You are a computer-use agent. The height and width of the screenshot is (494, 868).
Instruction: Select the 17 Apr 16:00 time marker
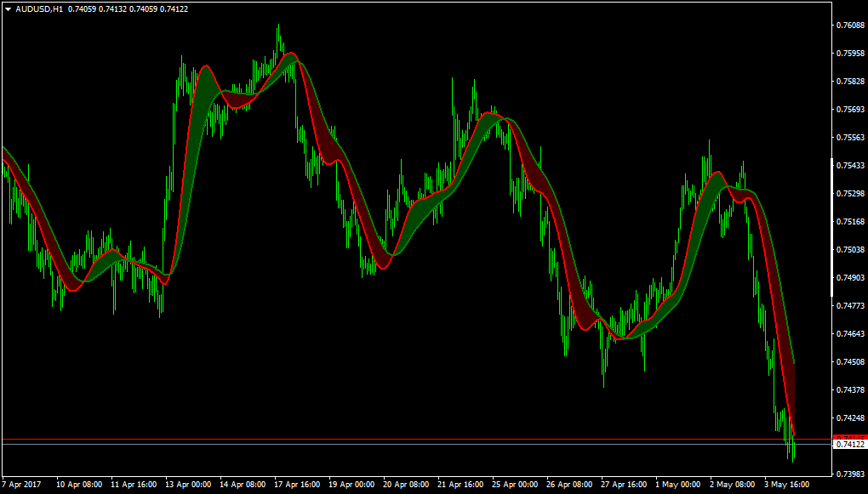pos(298,484)
